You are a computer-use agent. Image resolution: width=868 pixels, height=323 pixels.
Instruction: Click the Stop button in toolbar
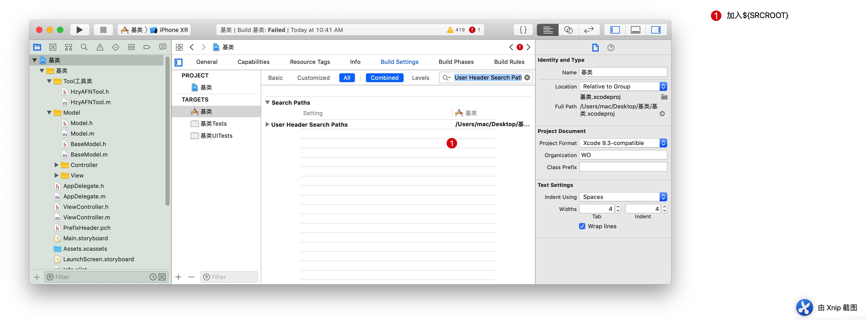coord(103,30)
